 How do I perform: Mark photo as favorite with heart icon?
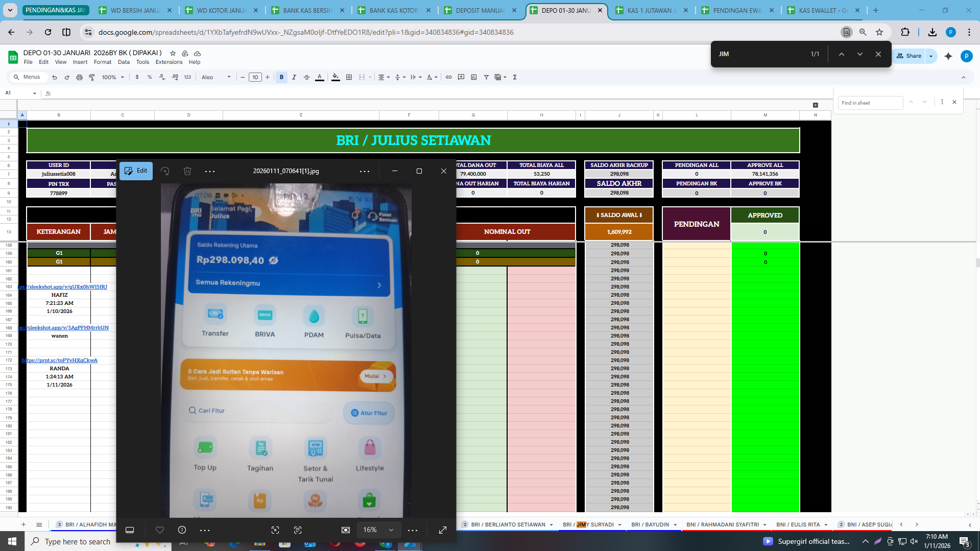[x=160, y=530]
